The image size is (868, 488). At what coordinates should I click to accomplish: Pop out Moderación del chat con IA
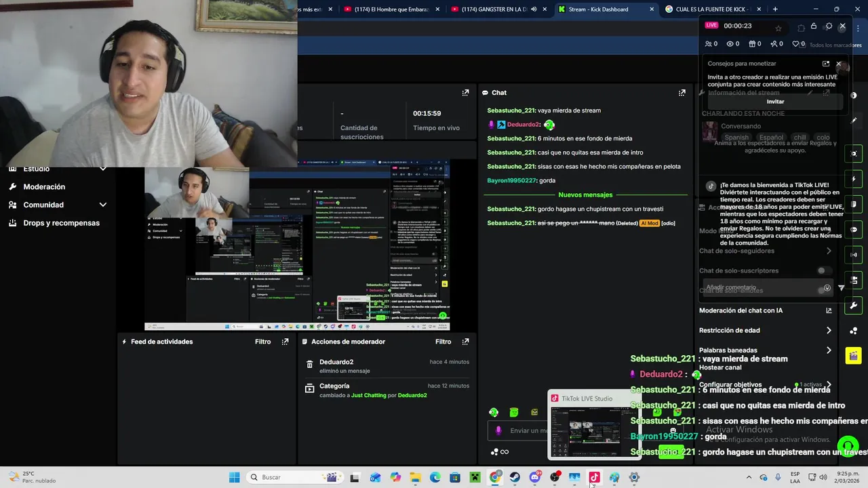click(829, 310)
